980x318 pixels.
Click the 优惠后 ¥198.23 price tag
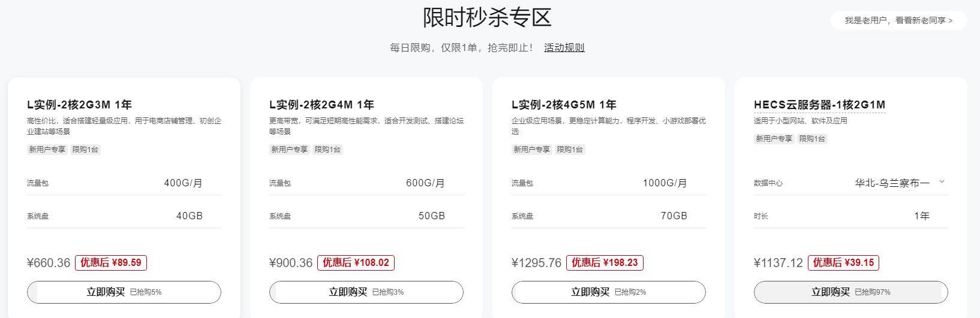coord(605,262)
